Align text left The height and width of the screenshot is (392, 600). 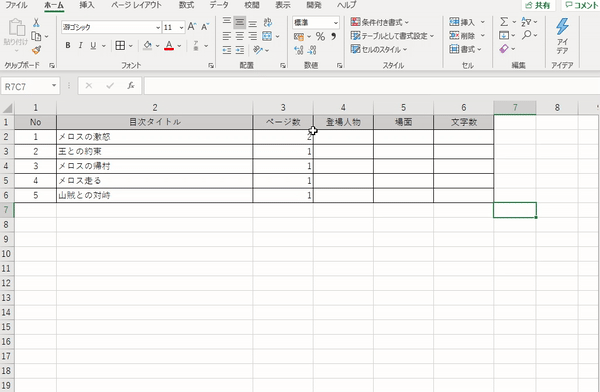coord(227,36)
